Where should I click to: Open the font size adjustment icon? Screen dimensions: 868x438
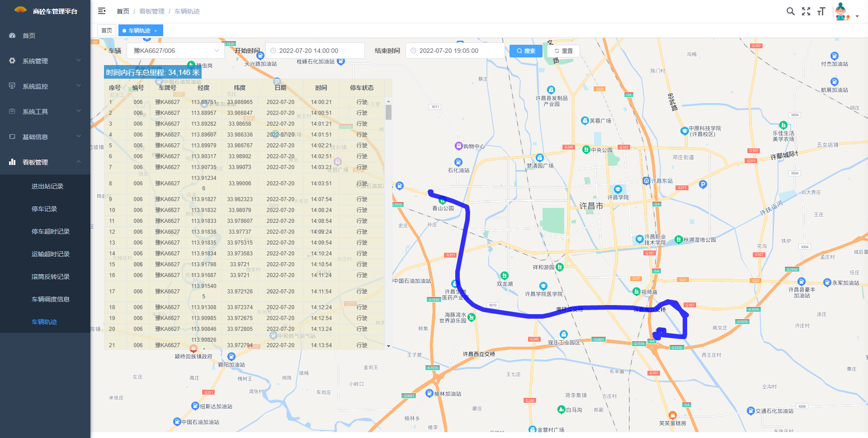(821, 11)
